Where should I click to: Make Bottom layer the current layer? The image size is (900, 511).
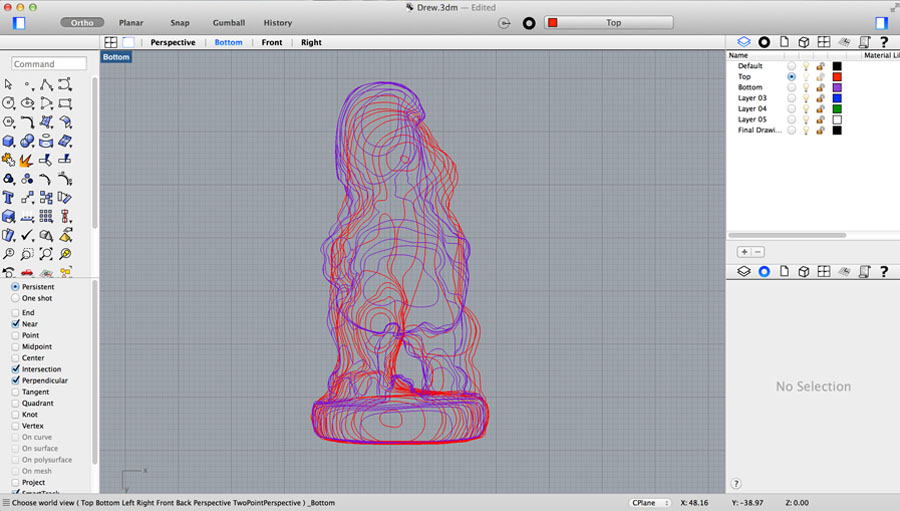click(792, 87)
